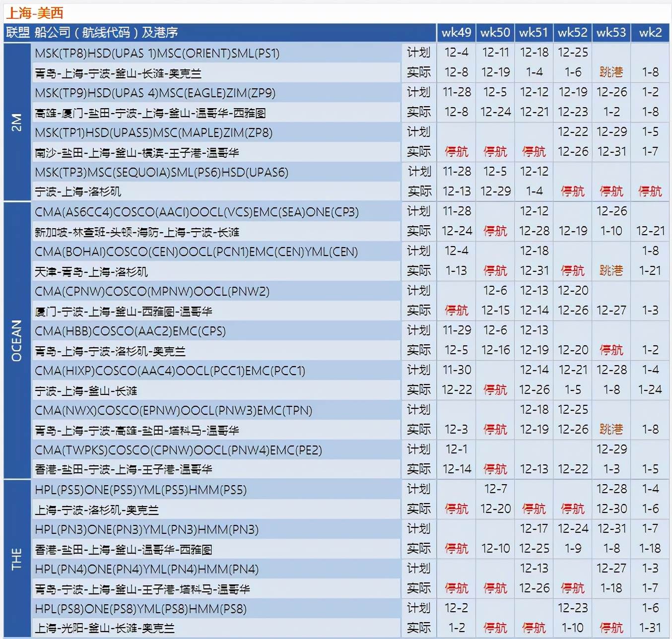Click 1-31 in PS8 actual wk2
This screenshot has height=639, width=672.
pos(650,628)
